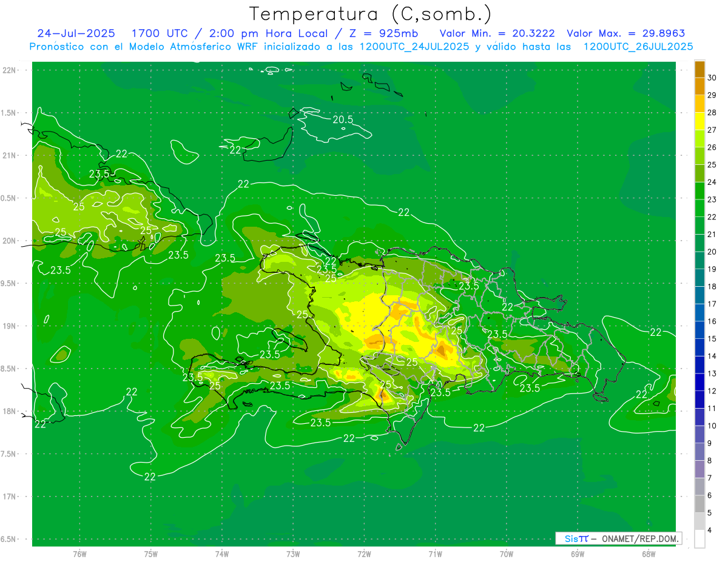Click the ONAMET/REP.DOM. logo box
The width and height of the screenshot is (728, 562).
pyautogui.click(x=618, y=538)
